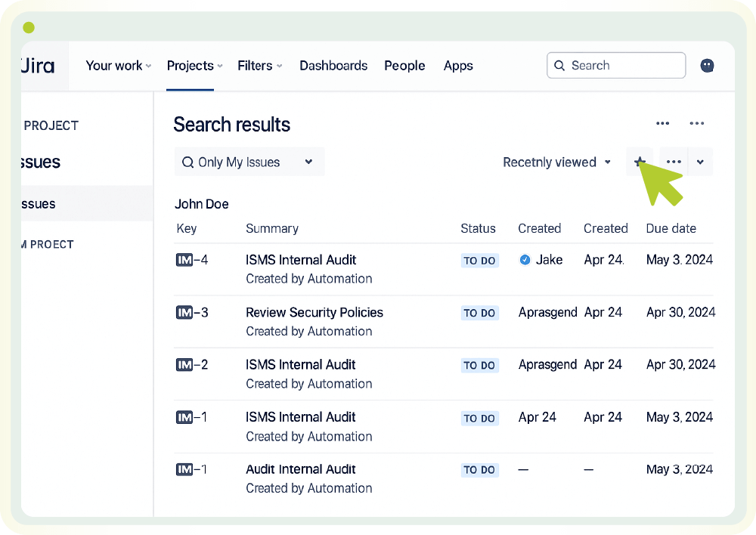Click the Review Security Policies summary
This screenshot has width=756, height=535.
[x=314, y=312]
